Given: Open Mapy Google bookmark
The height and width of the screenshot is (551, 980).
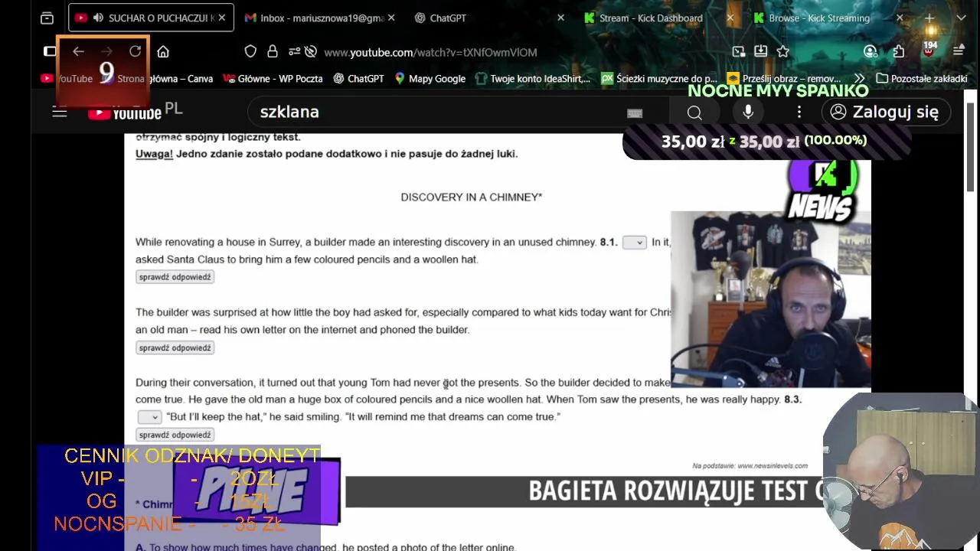Looking at the screenshot, I should (x=430, y=78).
